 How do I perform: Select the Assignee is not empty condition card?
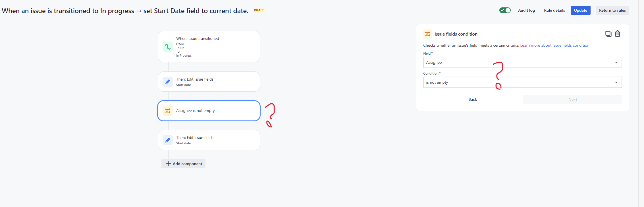click(209, 111)
